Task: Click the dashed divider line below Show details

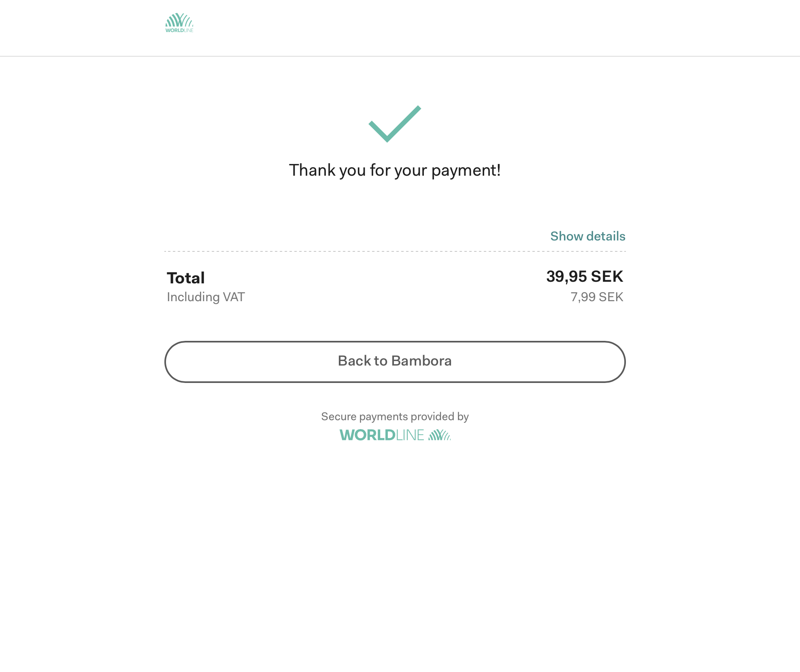Action: click(395, 251)
